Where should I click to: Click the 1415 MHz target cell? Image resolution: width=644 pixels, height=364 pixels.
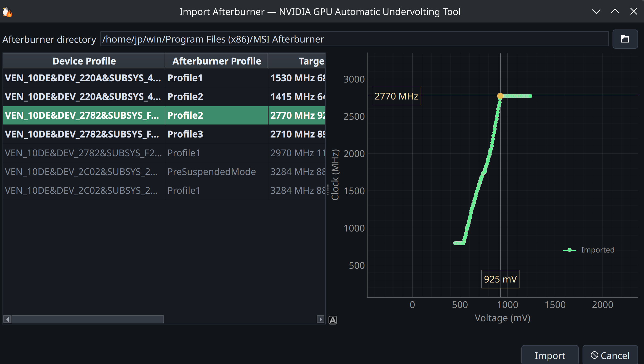(x=297, y=96)
